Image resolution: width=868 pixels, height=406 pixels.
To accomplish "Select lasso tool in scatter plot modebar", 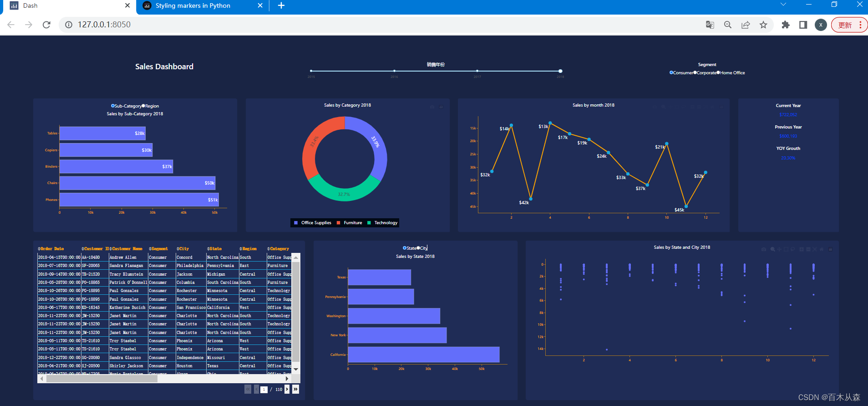I will click(793, 249).
